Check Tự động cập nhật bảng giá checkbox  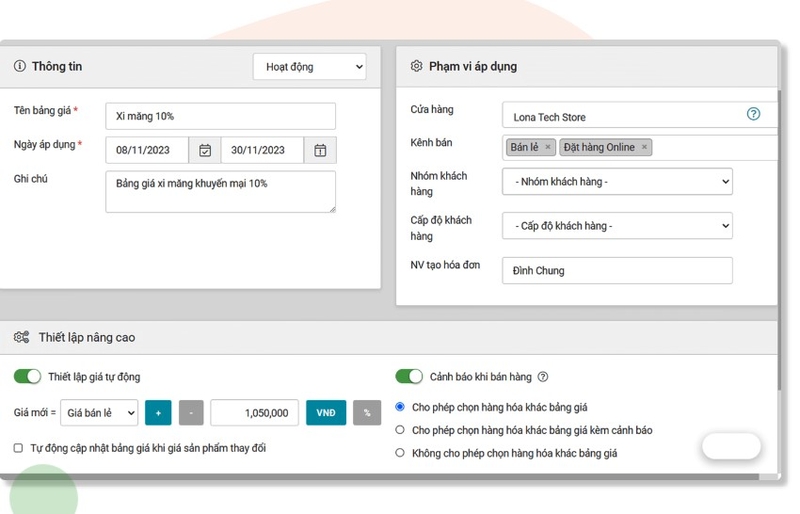(18, 448)
